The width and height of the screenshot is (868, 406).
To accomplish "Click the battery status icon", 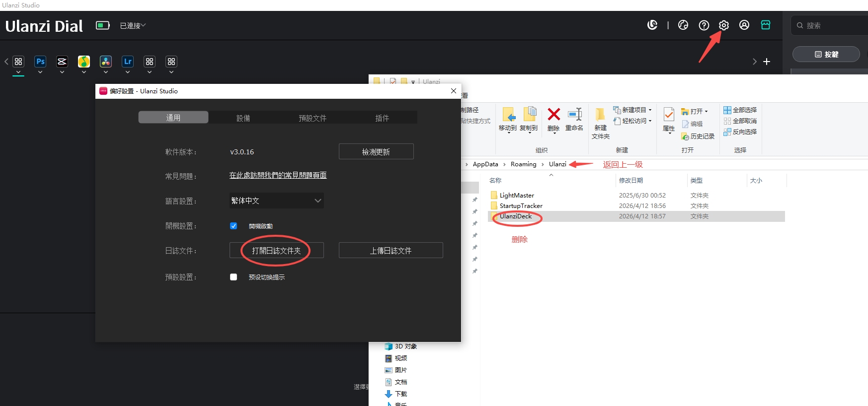I will click(x=103, y=25).
